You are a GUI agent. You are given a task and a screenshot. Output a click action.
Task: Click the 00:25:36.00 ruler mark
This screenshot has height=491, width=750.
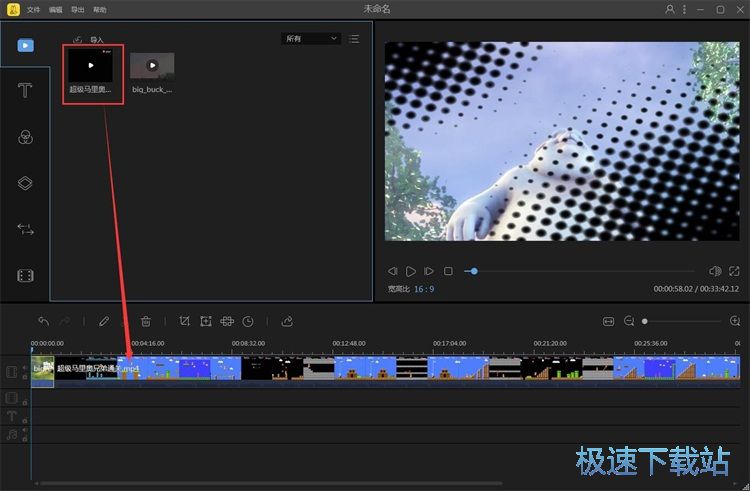651,343
